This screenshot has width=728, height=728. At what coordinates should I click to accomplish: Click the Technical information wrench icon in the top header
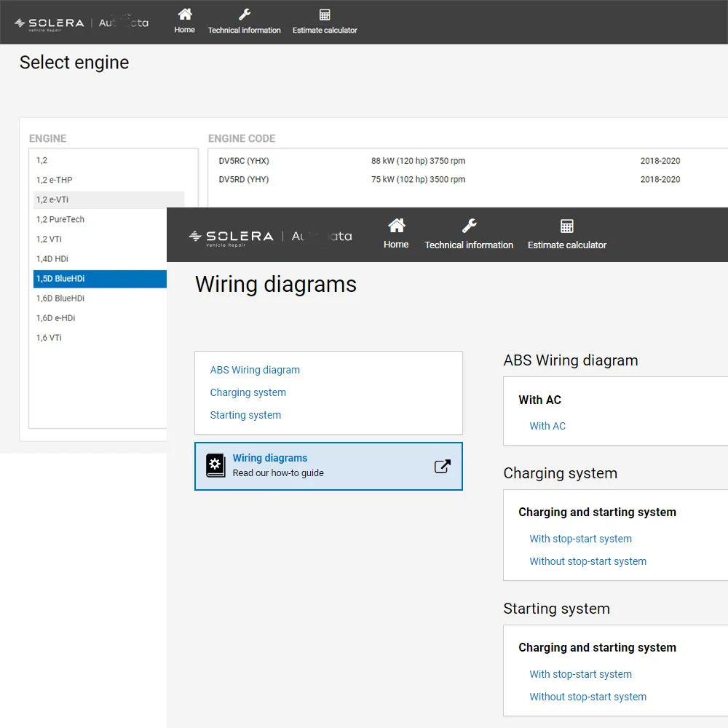coord(245,15)
